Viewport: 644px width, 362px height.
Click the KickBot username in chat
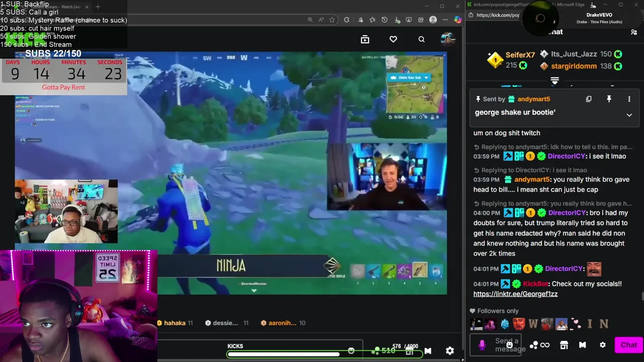tap(535, 284)
